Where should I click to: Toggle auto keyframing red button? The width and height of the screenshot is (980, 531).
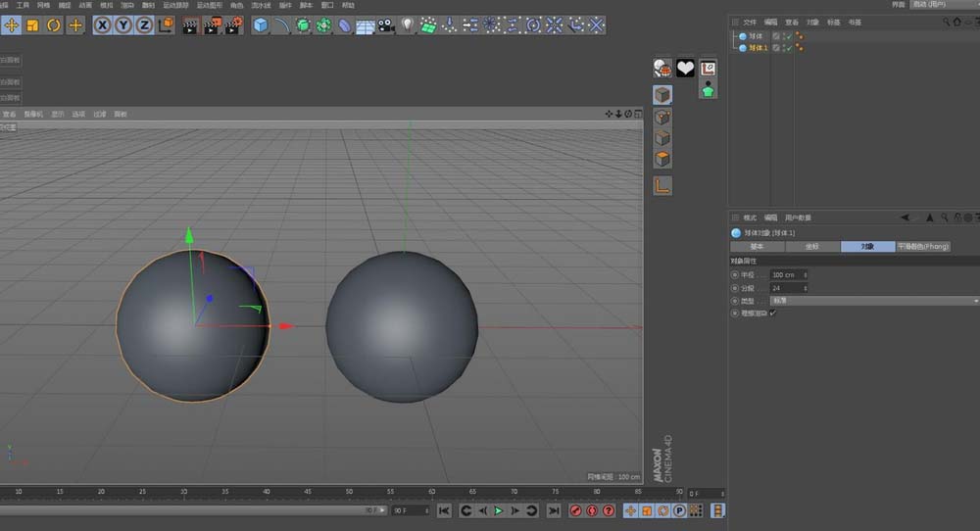tap(592, 511)
